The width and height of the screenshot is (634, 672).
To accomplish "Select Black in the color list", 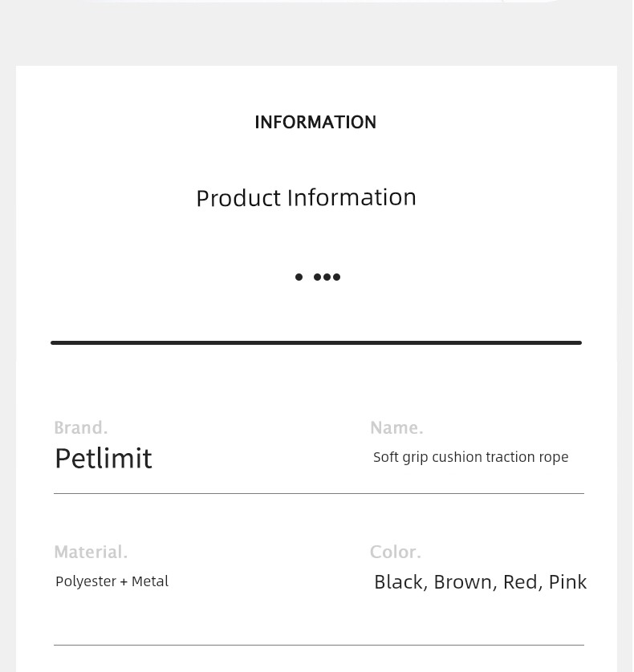I will pos(400,582).
